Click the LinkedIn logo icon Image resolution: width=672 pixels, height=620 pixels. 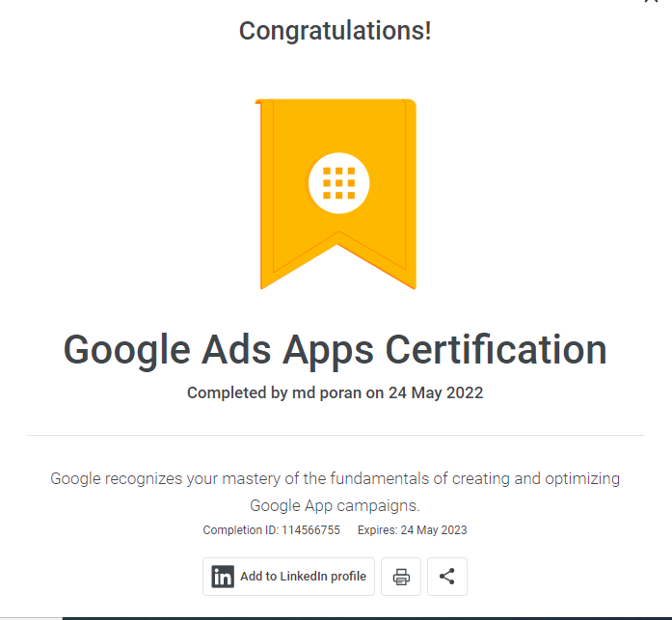(223, 577)
